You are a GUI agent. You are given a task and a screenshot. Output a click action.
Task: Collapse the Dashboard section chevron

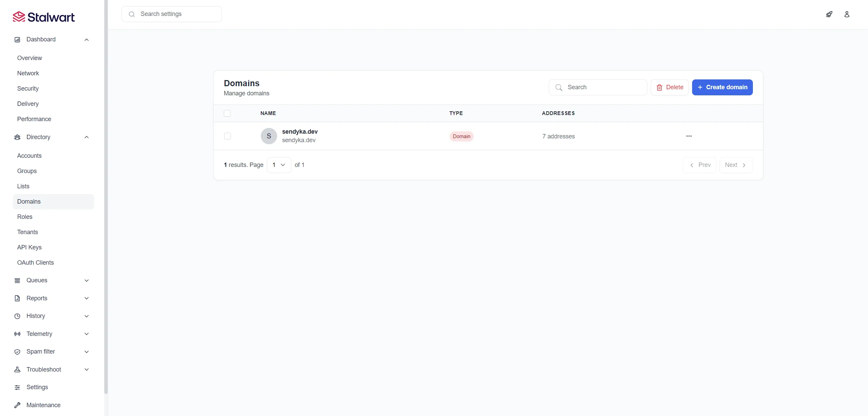click(x=87, y=40)
